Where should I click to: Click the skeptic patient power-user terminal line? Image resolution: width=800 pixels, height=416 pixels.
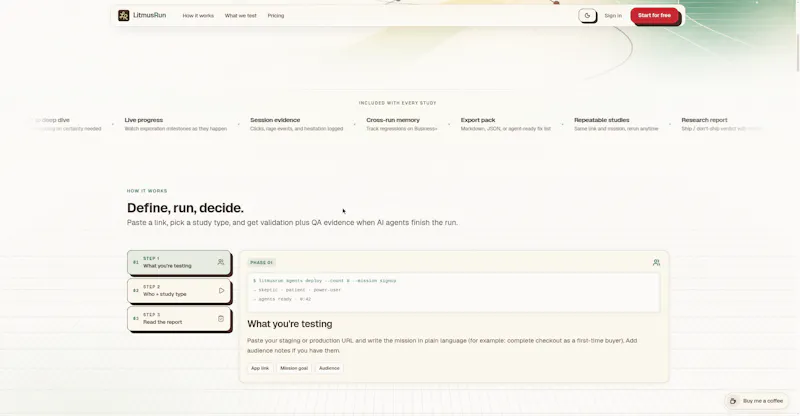[297, 290]
